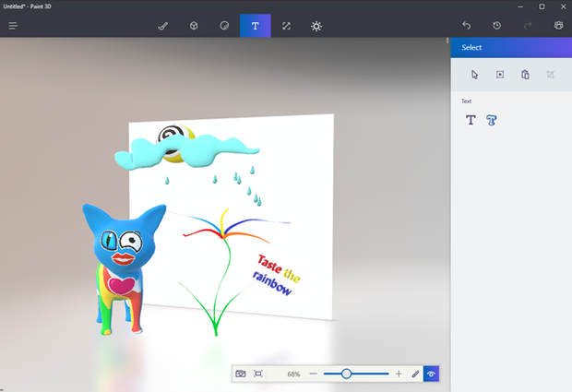
Task: Click the blue cat 3D model
Action: coord(123,270)
